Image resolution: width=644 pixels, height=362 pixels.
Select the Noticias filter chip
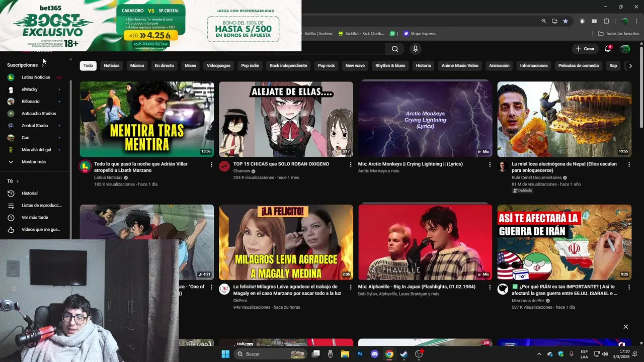point(112,66)
